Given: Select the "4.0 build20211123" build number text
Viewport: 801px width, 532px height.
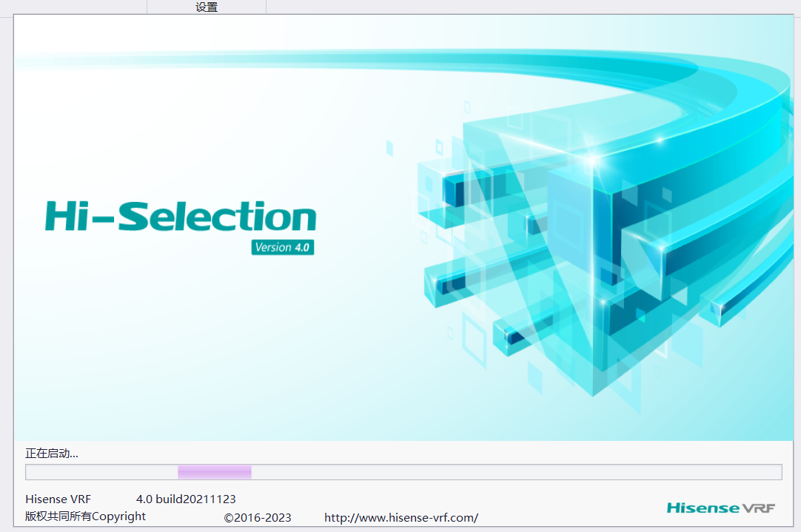Looking at the screenshot, I should click(186, 499).
